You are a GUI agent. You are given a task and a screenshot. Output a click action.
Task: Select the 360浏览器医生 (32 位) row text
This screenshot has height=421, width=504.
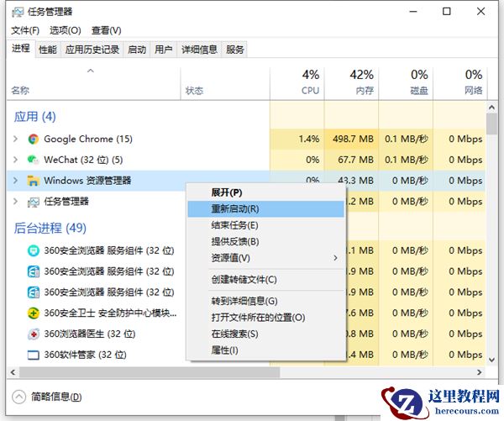[x=90, y=334]
